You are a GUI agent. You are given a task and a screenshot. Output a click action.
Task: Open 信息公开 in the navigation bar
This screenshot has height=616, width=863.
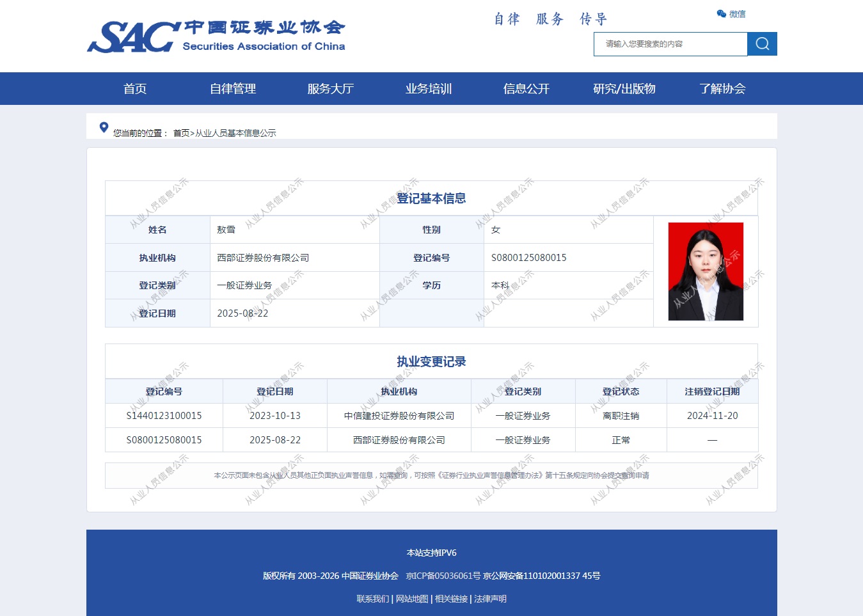click(x=527, y=89)
